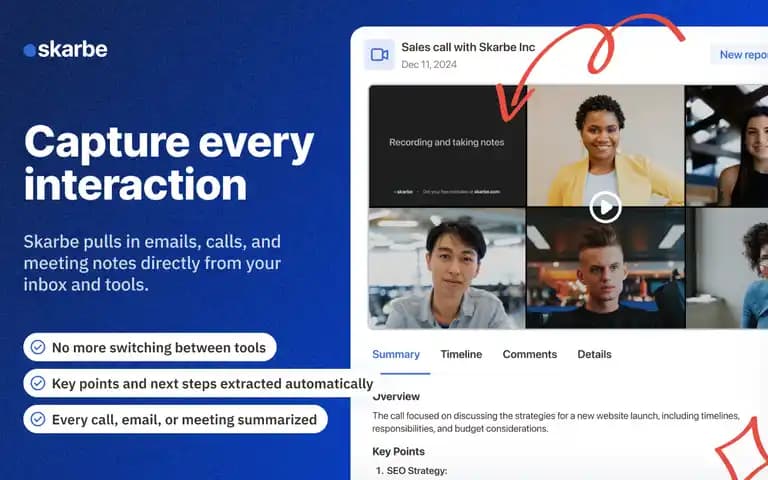Image resolution: width=768 pixels, height=480 pixels.
Task: Click the checkmark beside No more switching between tools
Action: point(38,347)
